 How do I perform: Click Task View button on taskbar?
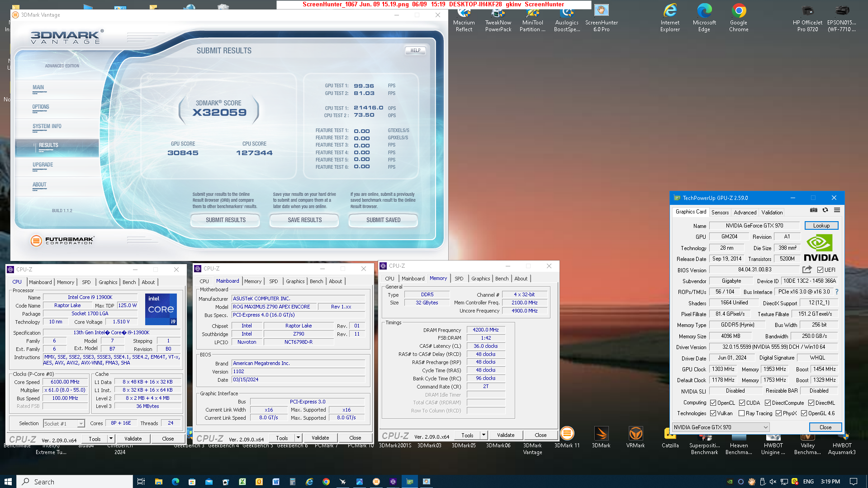(x=141, y=482)
